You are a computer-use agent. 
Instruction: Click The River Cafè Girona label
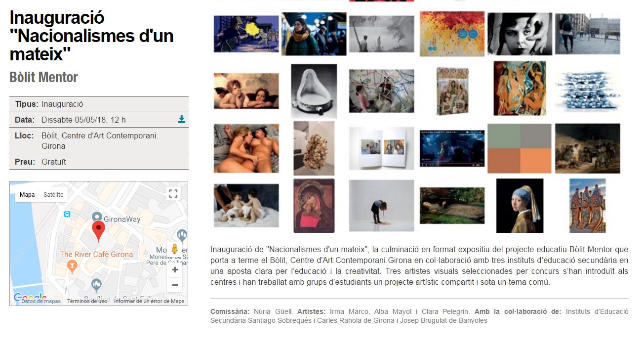pos(96,255)
